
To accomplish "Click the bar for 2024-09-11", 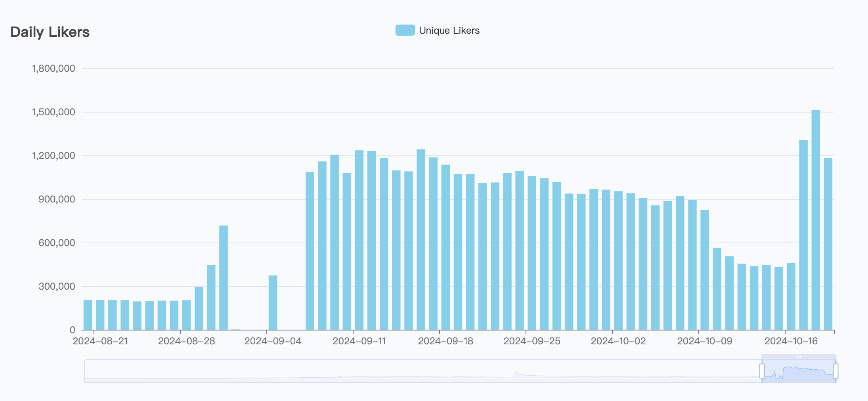I will pyautogui.click(x=359, y=240).
